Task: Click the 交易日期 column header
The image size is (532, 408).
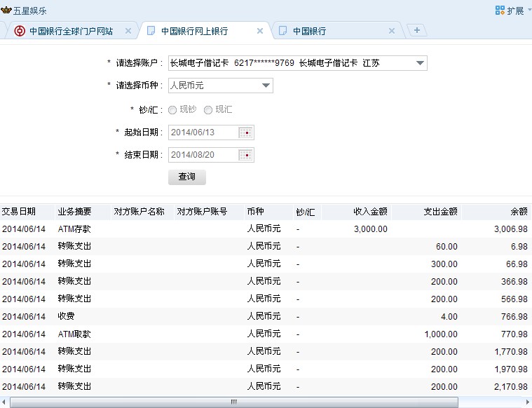Action: [x=19, y=211]
